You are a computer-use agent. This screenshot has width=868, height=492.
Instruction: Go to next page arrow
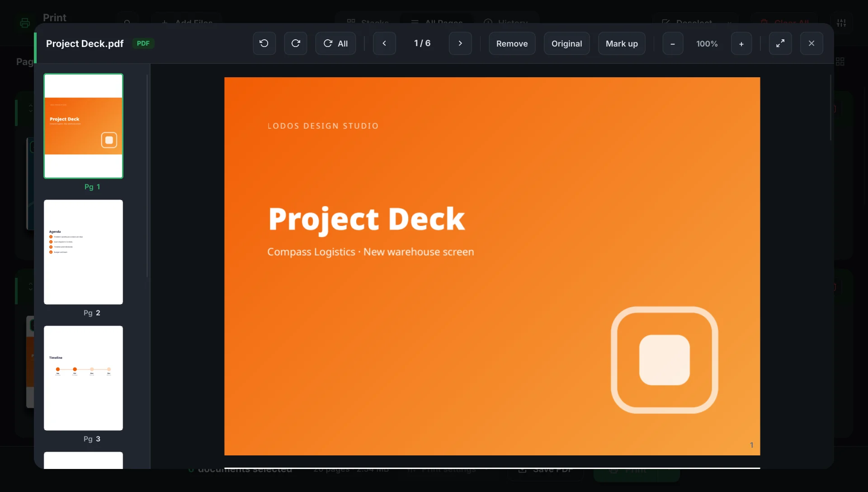click(x=460, y=43)
